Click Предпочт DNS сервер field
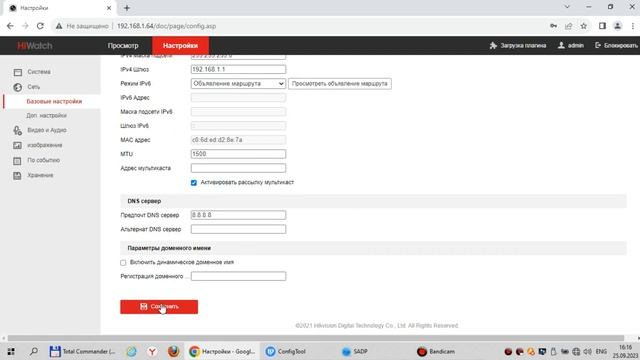The height and width of the screenshot is (360, 640). [238, 215]
